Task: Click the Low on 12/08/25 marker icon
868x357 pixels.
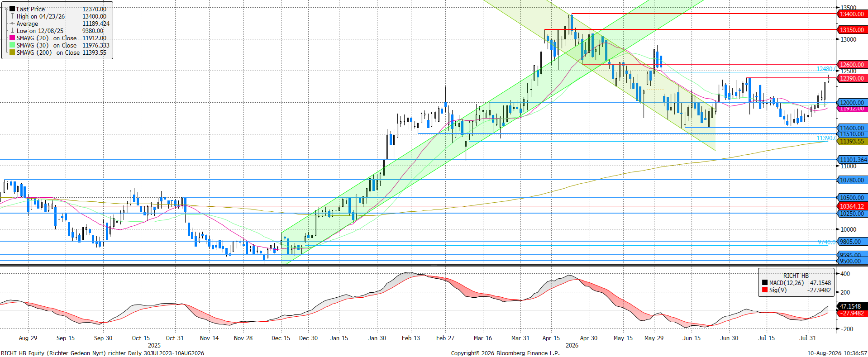Action: click(x=12, y=31)
